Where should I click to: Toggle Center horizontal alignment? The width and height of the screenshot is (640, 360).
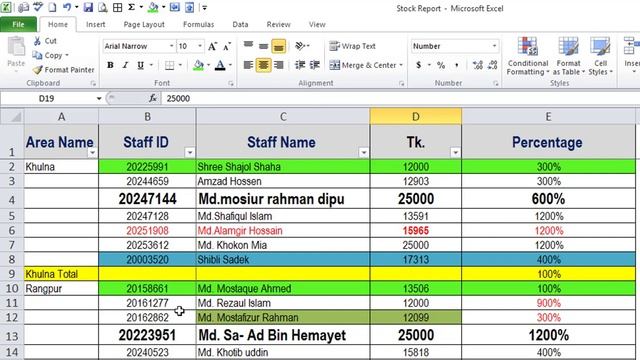point(263,65)
